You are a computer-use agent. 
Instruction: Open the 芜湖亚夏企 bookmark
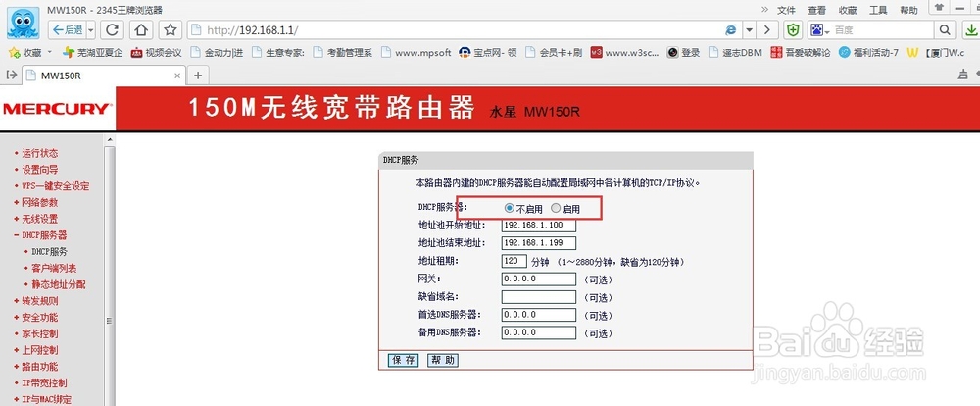[x=93, y=53]
